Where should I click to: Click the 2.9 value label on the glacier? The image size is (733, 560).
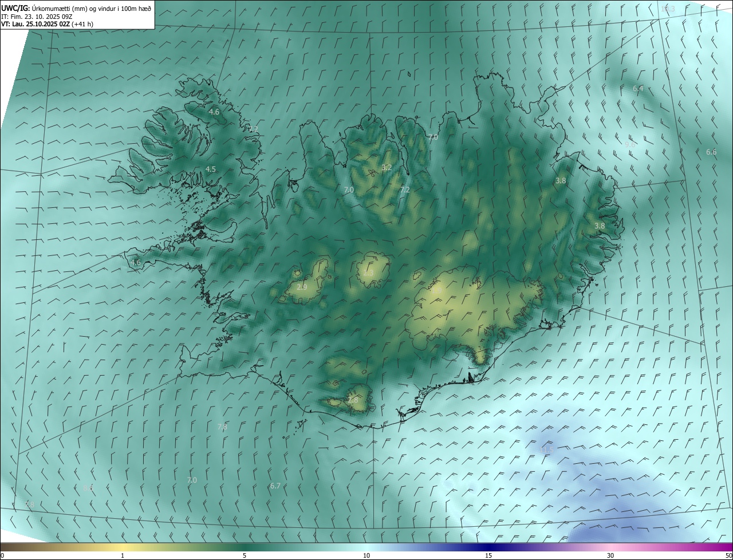[x=302, y=287]
